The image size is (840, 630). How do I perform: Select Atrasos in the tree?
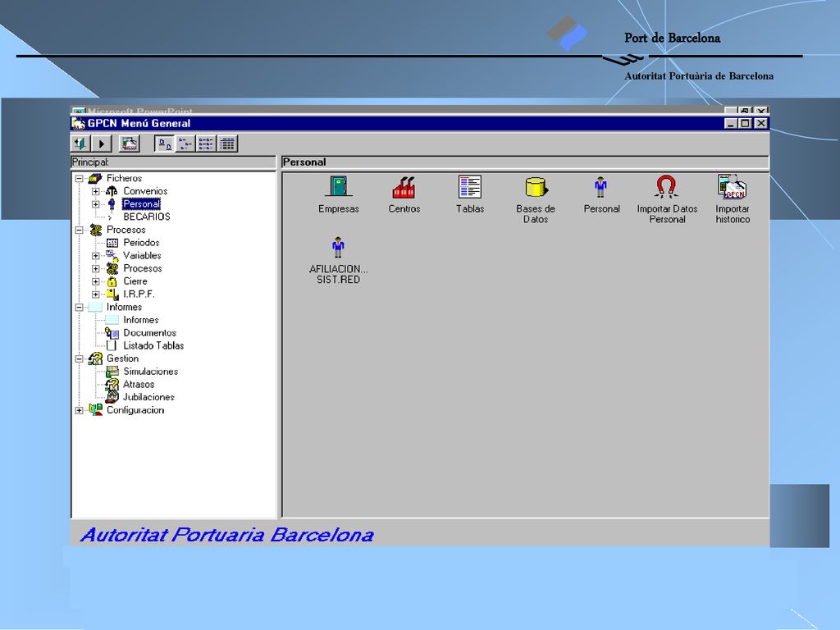pyautogui.click(x=139, y=384)
